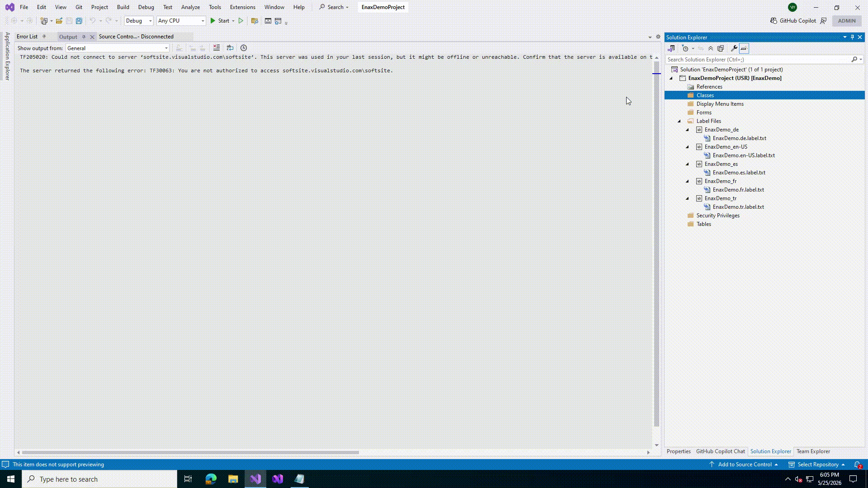Viewport: 868px width, 488px height.
Task: Select EnaxDemo.fr.label.txt file
Action: (738, 190)
